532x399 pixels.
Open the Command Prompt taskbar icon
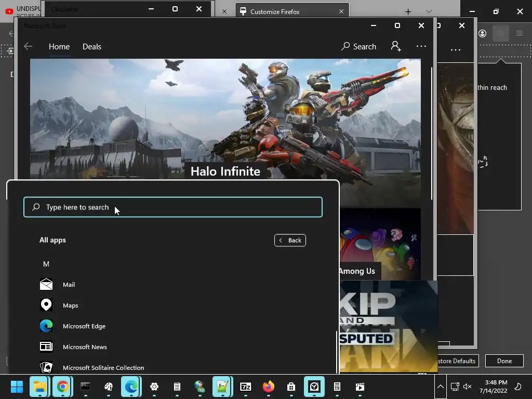85,387
